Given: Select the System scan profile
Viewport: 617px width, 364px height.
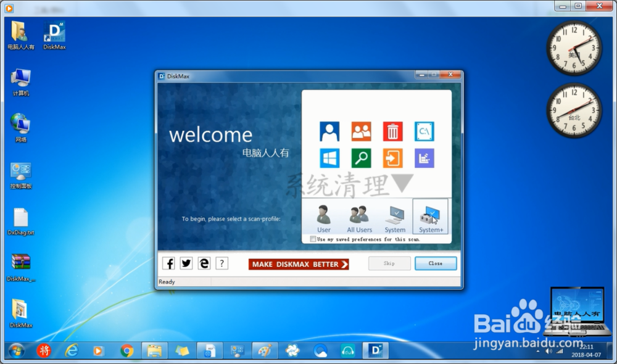Looking at the screenshot, I should [x=395, y=218].
